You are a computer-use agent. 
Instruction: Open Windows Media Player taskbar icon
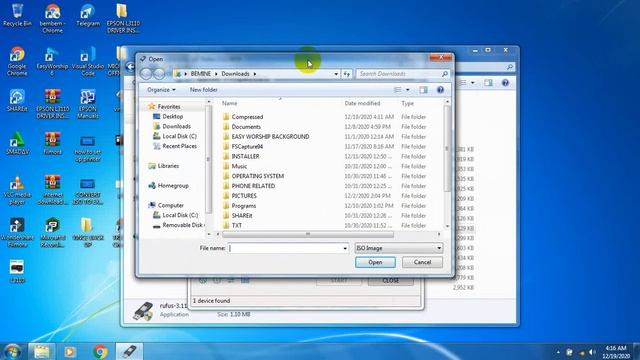point(70,351)
